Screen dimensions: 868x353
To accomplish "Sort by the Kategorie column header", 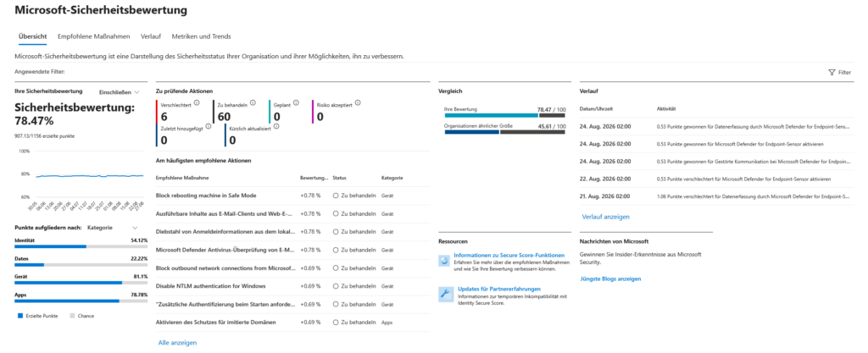I will tap(392, 179).
